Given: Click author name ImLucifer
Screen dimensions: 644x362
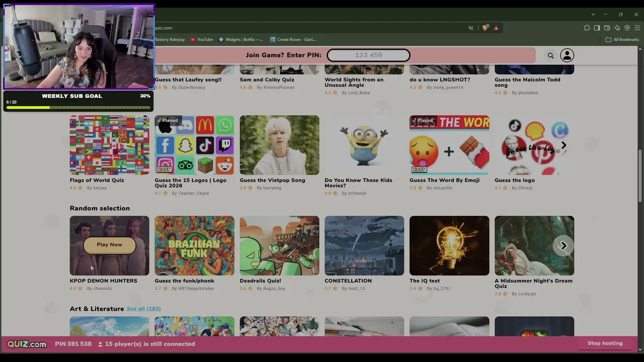Looking at the screenshot, I should click(443, 188).
